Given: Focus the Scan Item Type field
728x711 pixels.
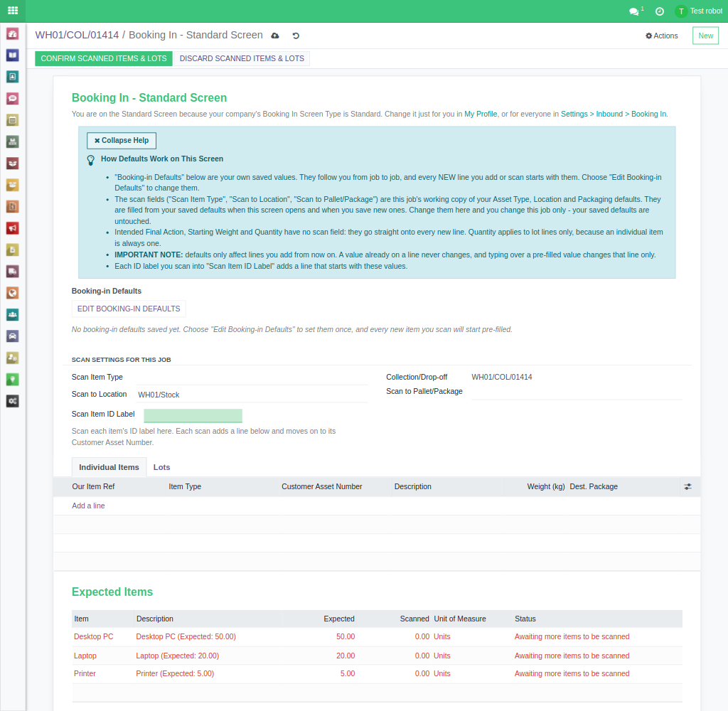Looking at the screenshot, I should pyautogui.click(x=252, y=377).
